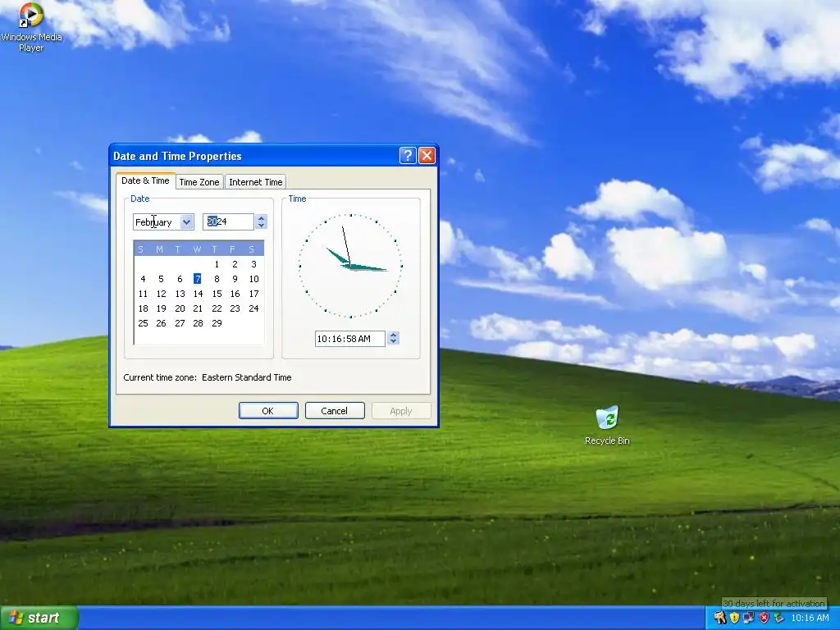Click the OK button
Screen dimensions: 840x630
[x=268, y=411]
